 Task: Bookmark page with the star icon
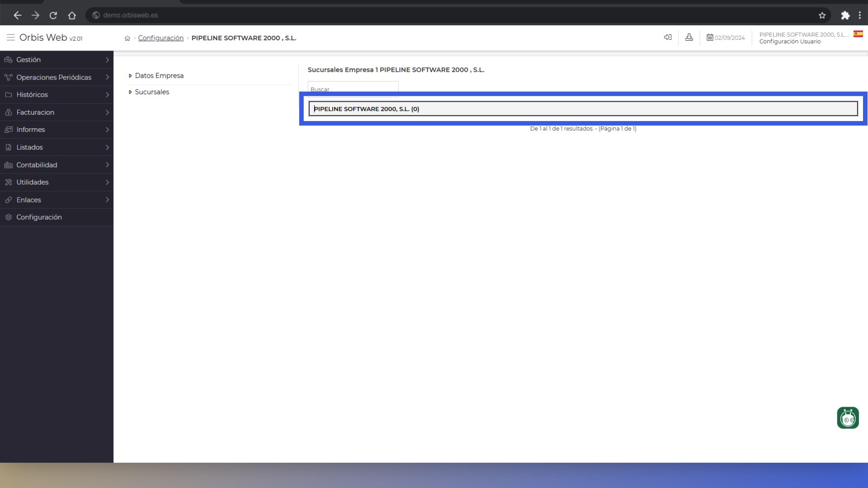point(822,15)
